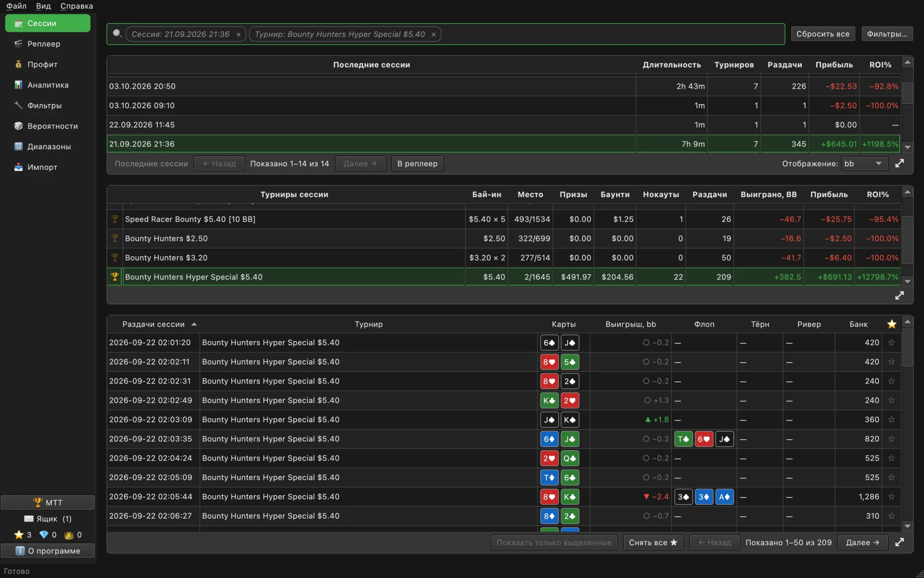924x578 pixels.
Task: Click the search magnifier icon in filter bar
Action: click(x=117, y=34)
